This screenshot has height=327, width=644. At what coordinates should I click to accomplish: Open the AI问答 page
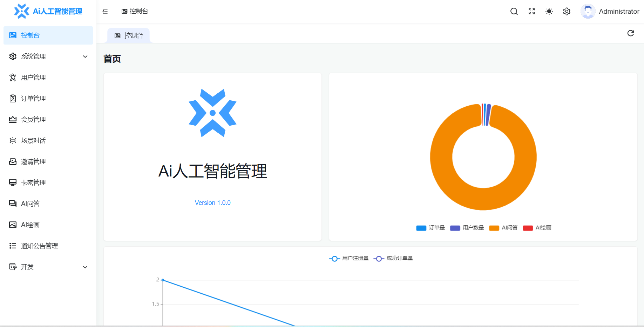(x=30, y=203)
